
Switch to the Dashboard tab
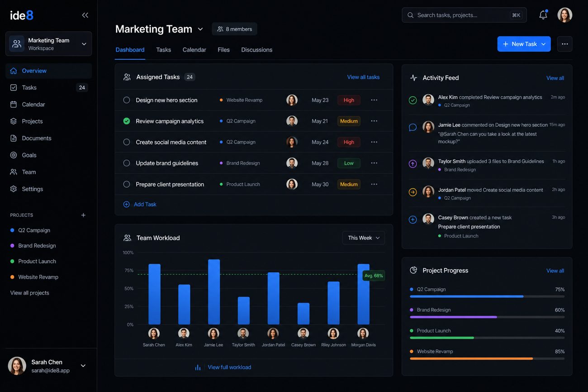[130, 50]
